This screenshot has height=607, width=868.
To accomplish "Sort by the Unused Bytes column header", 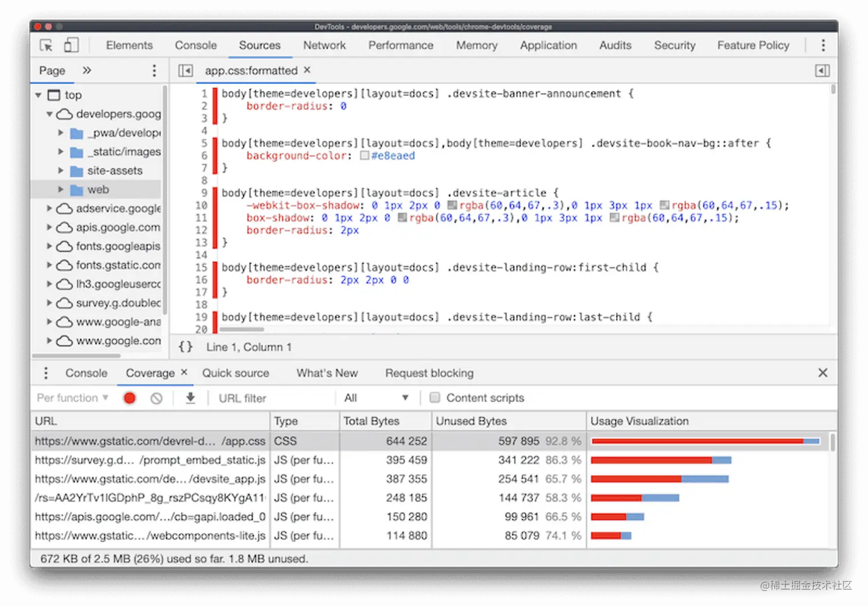I will pos(509,421).
